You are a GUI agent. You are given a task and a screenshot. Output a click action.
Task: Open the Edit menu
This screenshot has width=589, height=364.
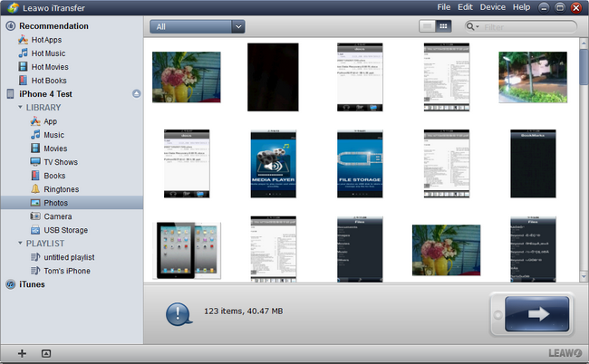465,7
